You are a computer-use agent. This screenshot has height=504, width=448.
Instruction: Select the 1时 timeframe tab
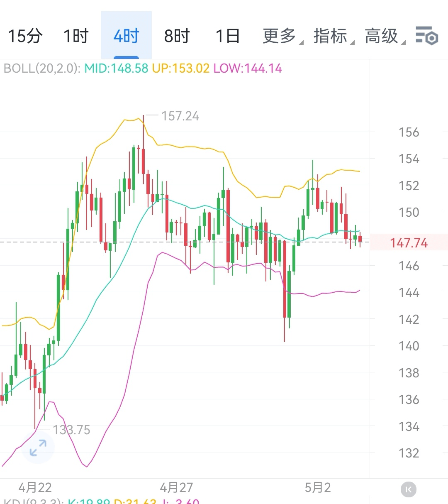tap(76, 36)
